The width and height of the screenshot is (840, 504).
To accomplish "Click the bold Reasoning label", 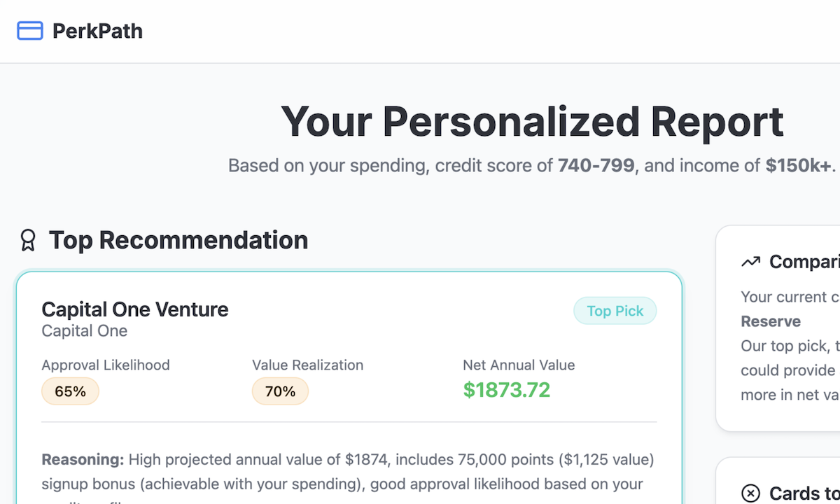I will click(83, 460).
